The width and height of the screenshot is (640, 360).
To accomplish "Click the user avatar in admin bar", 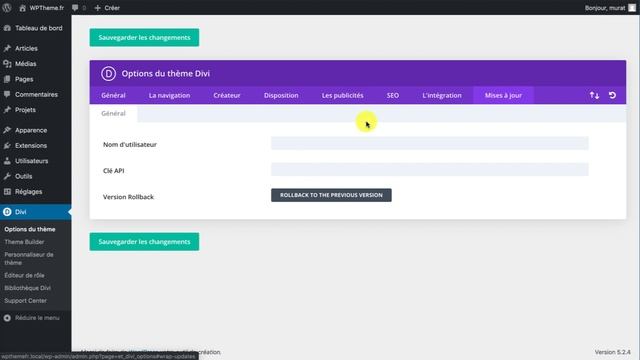I will pyautogui.click(x=632, y=8).
